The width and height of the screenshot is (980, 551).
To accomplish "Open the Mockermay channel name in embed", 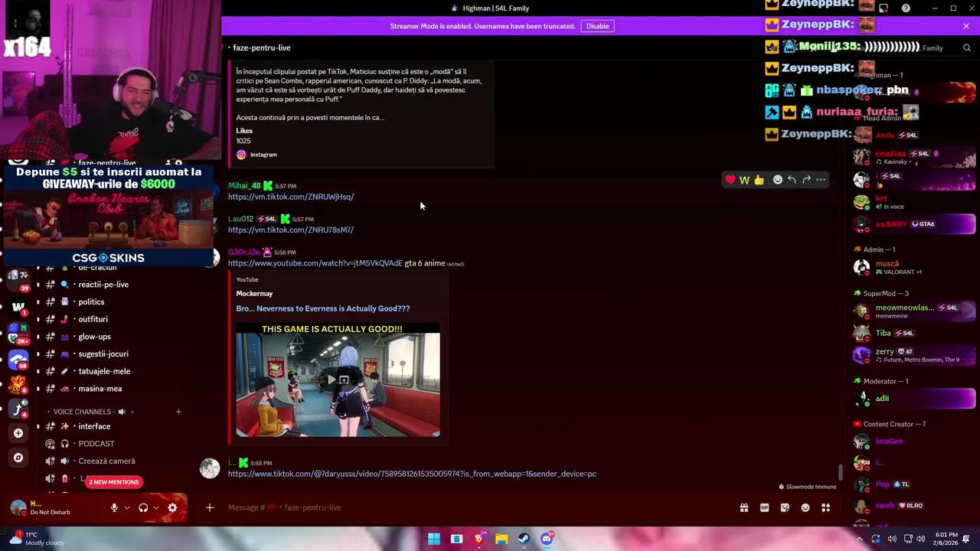I will tap(254, 294).
